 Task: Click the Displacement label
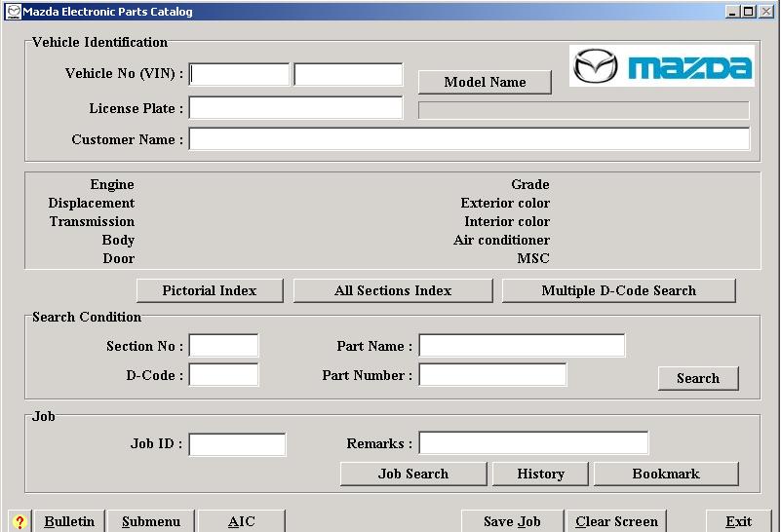91,203
